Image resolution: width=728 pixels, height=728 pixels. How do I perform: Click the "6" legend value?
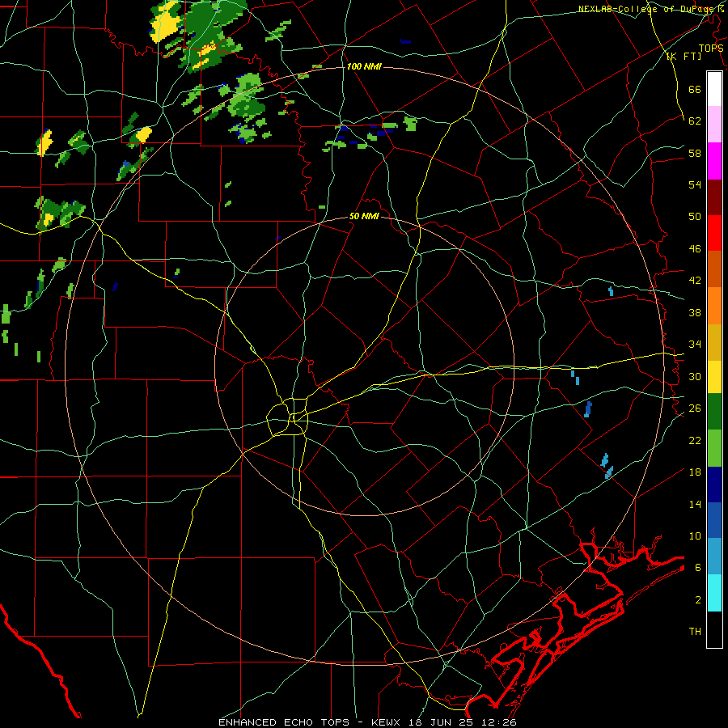click(x=697, y=567)
